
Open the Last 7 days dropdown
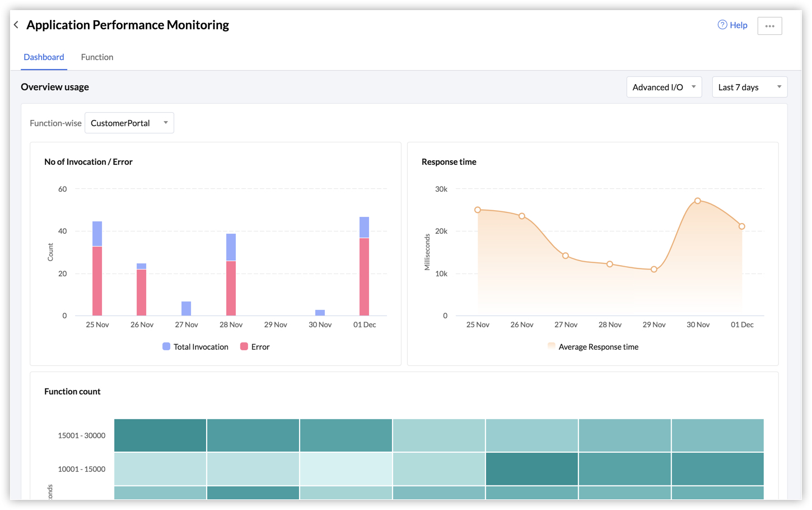(750, 87)
